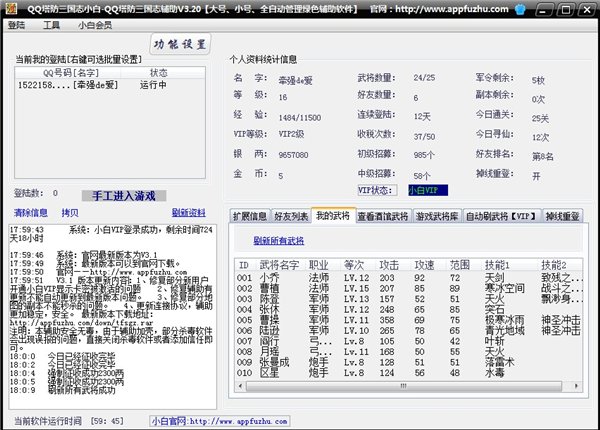Viewport: 600px width, 430px height.
Task: Click log line 刷新所有武将成功
Action: (81, 390)
